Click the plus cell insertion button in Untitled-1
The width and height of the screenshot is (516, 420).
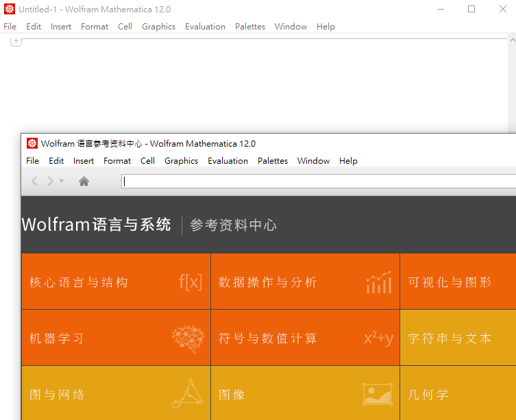pyautogui.click(x=16, y=42)
